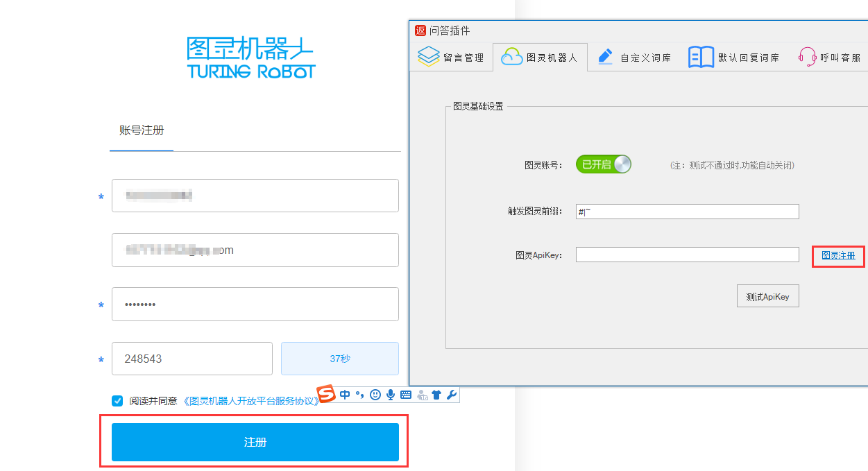This screenshot has width=868, height=471.
Task: Click the 37秒 countdown resend button
Action: coord(340,359)
